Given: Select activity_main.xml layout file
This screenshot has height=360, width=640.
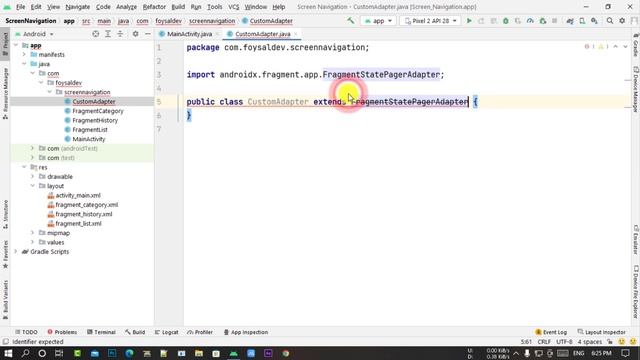Looking at the screenshot, I should pyautogui.click(x=78, y=196).
